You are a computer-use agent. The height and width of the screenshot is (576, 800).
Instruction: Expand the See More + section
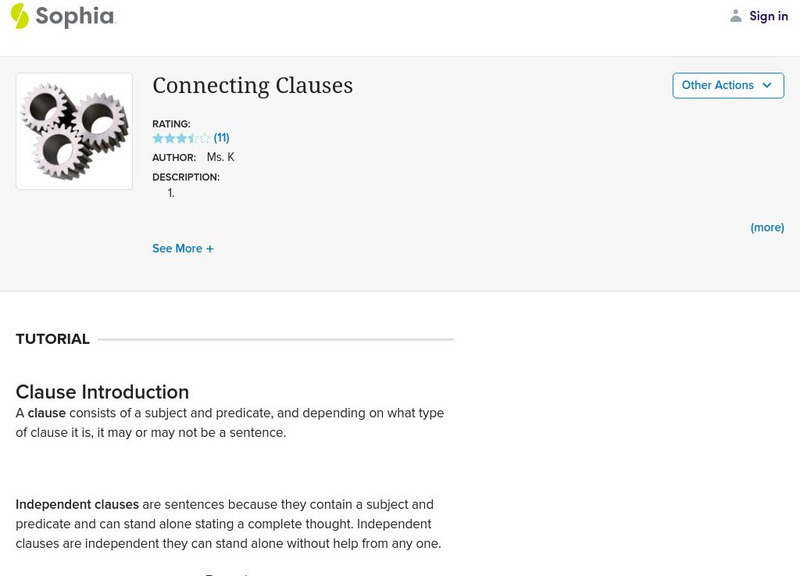pyautogui.click(x=183, y=249)
